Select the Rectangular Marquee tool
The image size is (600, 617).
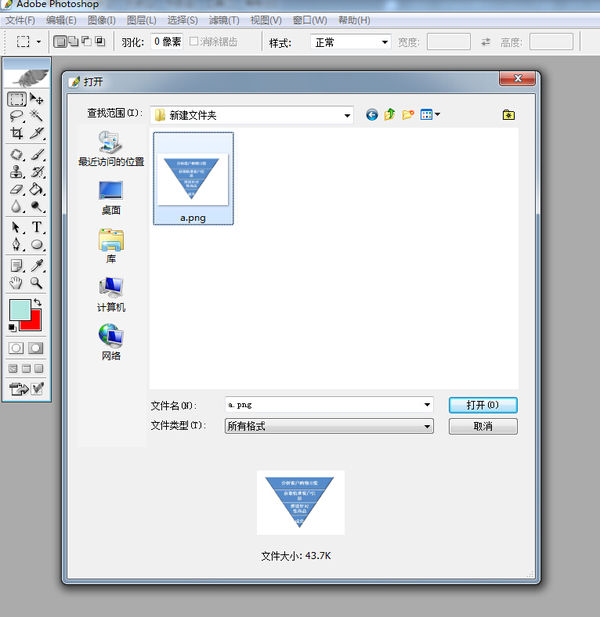pyautogui.click(x=17, y=99)
